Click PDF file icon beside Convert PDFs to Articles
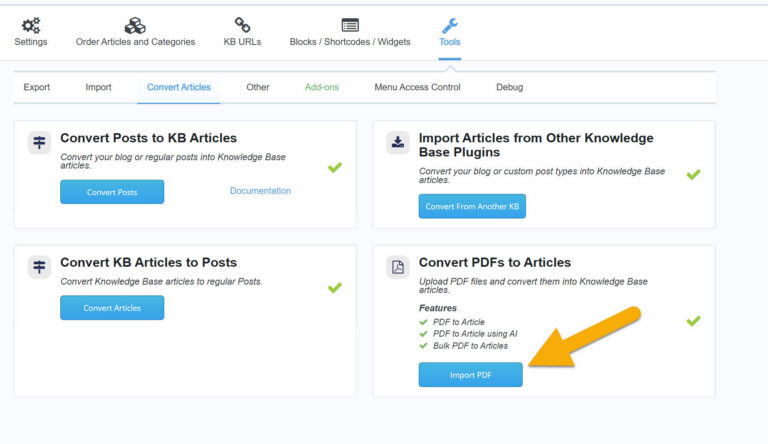Image resolution: width=768 pixels, height=444 pixels. tap(398, 267)
